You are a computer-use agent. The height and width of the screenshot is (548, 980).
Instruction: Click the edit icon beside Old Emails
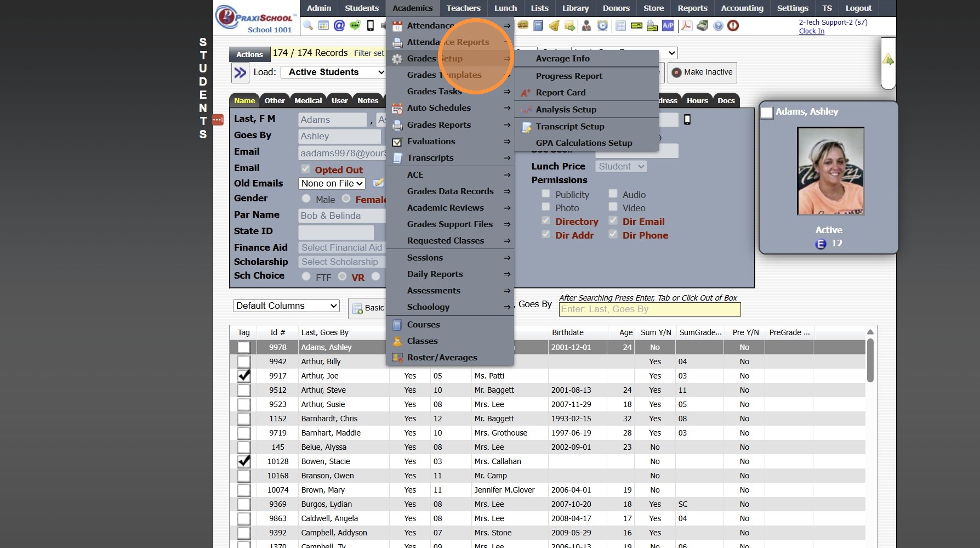click(378, 183)
